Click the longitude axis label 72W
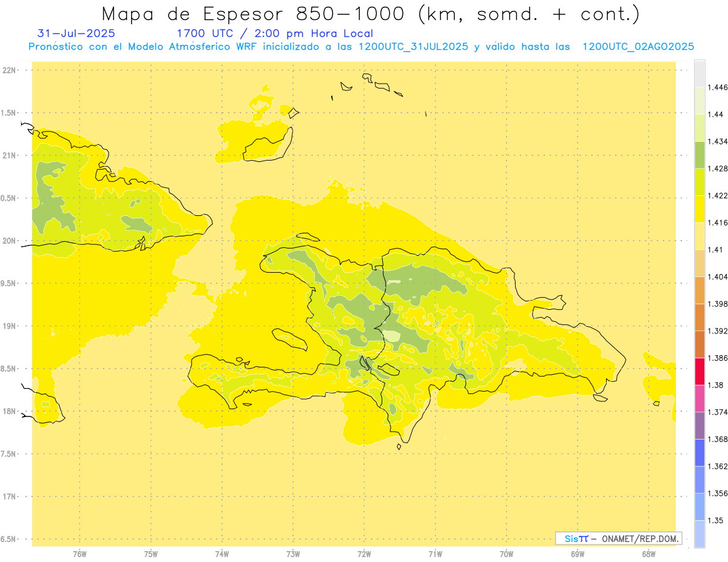The width and height of the screenshot is (728, 562). pos(364,554)
